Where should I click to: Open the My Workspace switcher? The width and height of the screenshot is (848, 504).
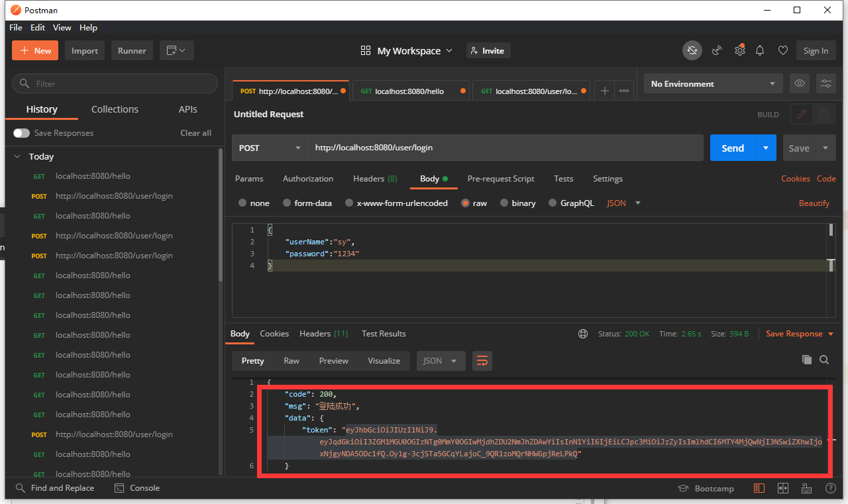click(x=407, y=51)
